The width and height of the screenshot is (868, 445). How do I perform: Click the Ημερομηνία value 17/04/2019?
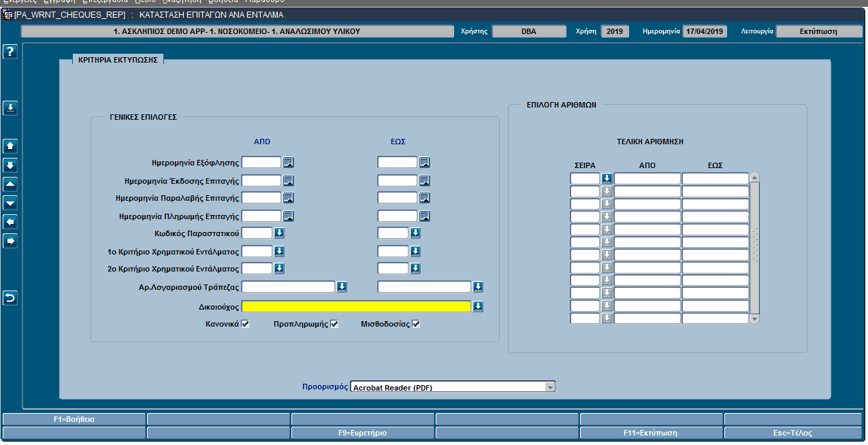click(705, 31)
